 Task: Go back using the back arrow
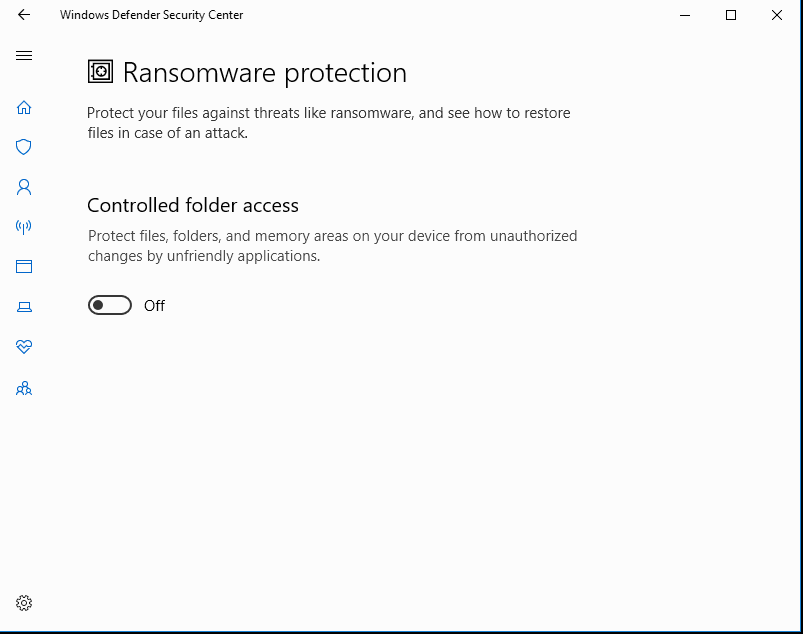click(24, 15)
